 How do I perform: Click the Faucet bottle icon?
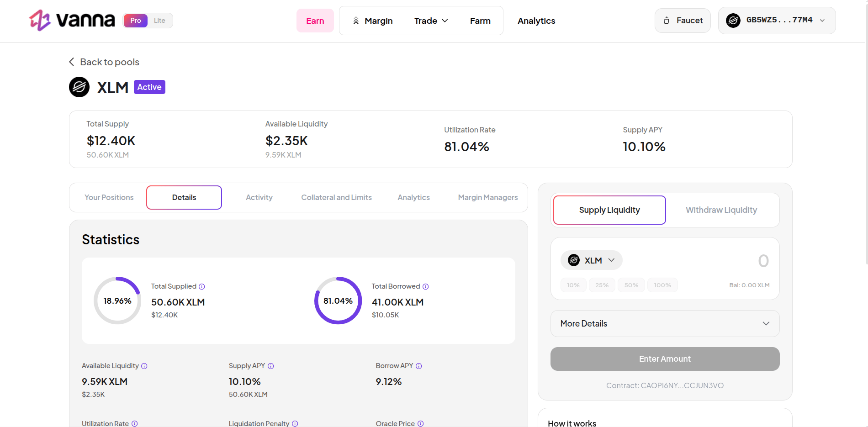click(667, 21)
